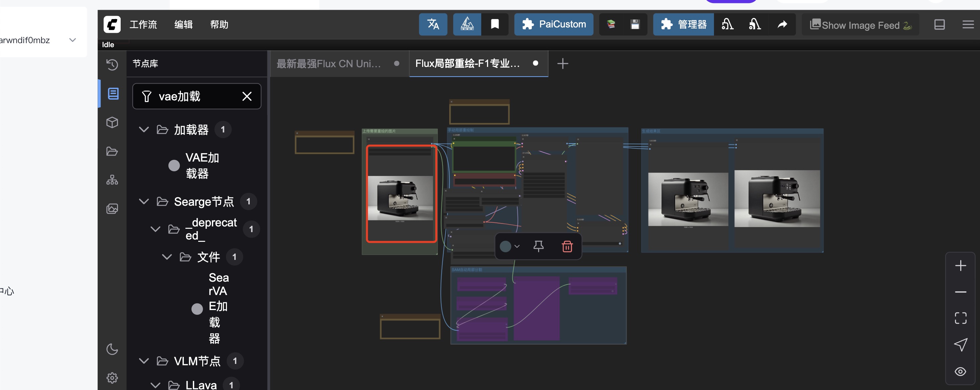Screen dimensions: 980x390
Task: Pin the selected node
Action: tap(538, 247)
